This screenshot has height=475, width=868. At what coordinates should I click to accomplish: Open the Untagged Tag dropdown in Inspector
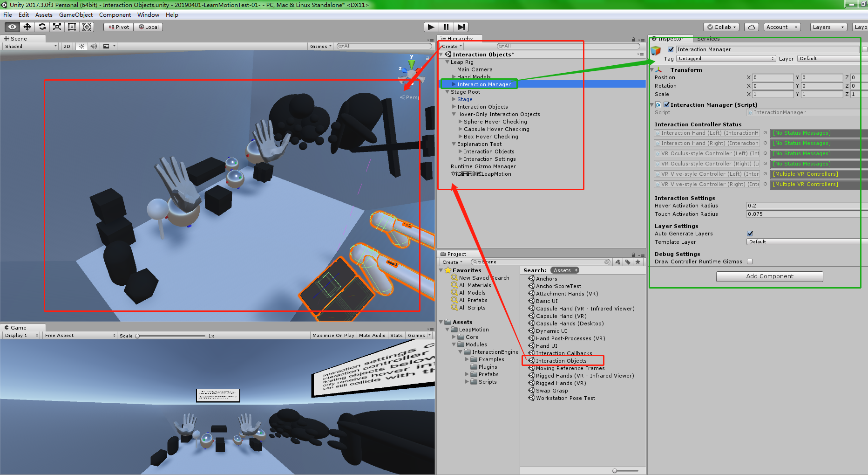pyautogui.click(x=725, y=58)
